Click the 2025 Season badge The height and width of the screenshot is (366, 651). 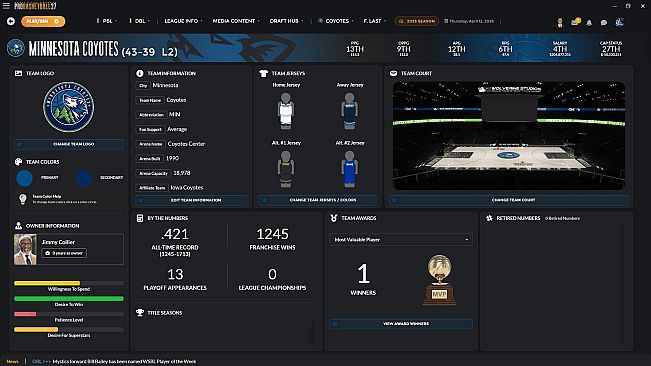pos(417,21)
